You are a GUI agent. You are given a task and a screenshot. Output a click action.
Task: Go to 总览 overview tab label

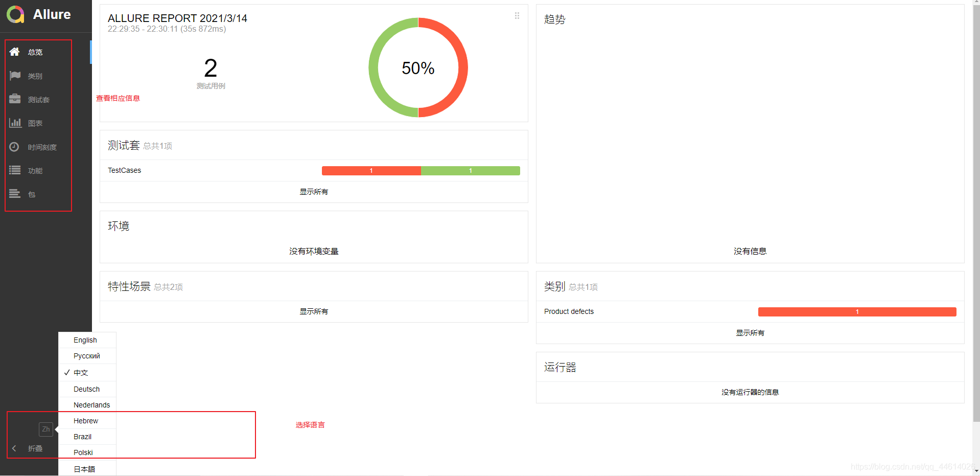(x=35, y=52)
